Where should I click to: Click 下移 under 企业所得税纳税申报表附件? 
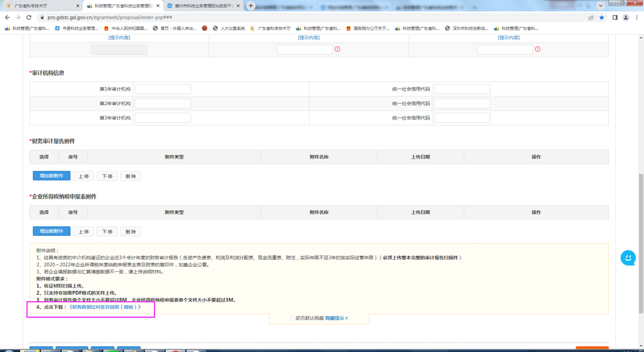[x=107, y=231]
